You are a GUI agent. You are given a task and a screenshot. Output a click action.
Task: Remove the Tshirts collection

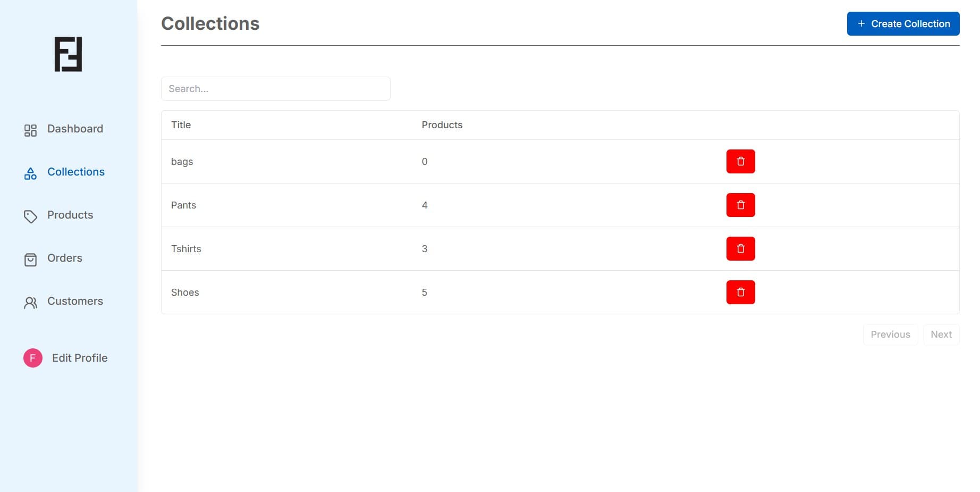point(740,248)
